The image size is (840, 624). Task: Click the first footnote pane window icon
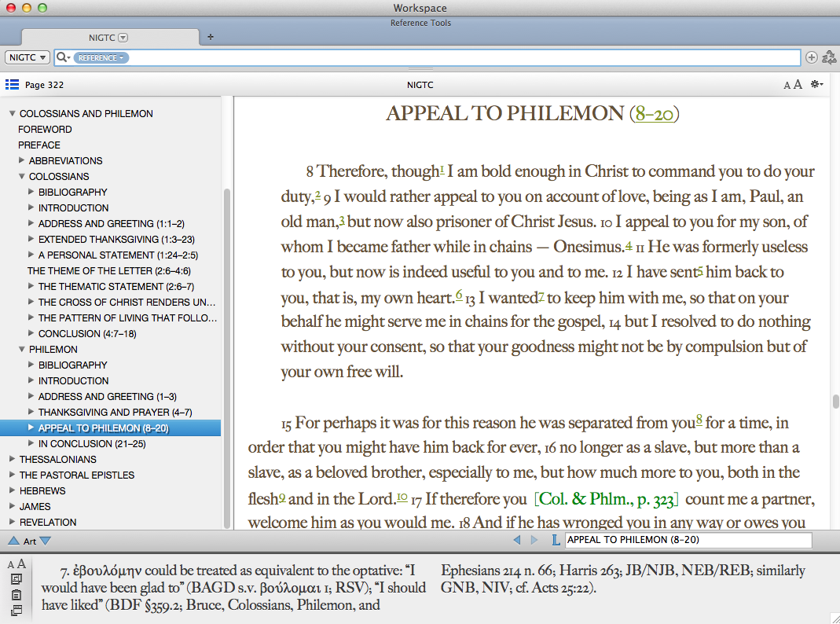click(x=17, y=579)
